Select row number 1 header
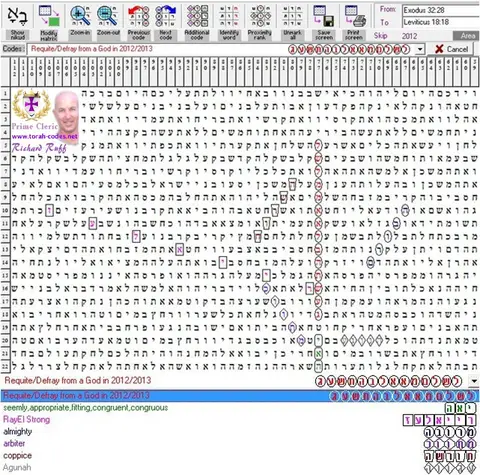 click(x=5, y=93)
